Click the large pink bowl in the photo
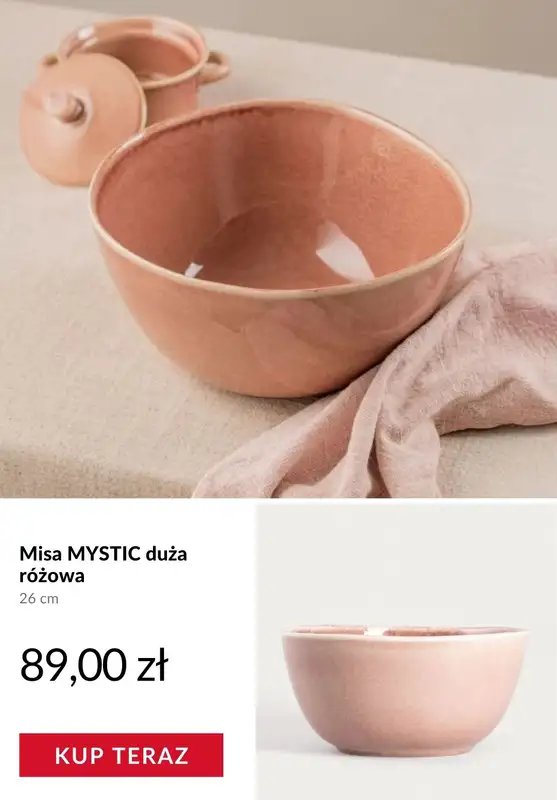 [280, 246]
